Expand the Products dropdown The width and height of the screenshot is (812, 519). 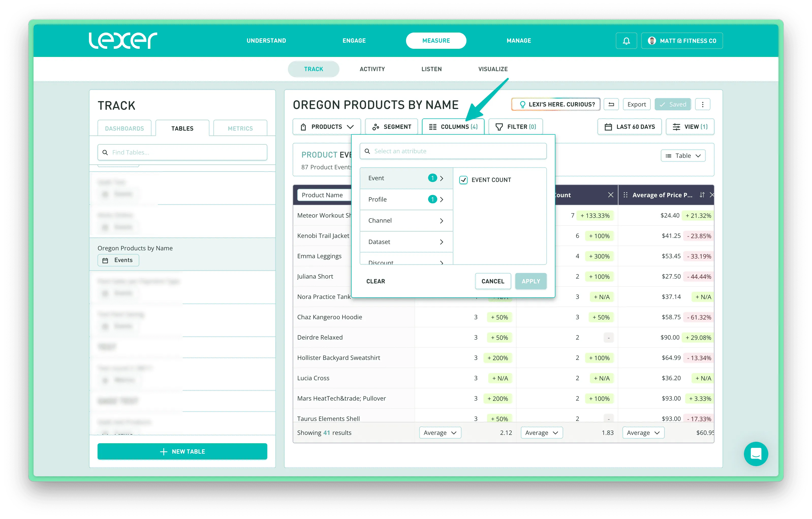[x=326, y=127]
